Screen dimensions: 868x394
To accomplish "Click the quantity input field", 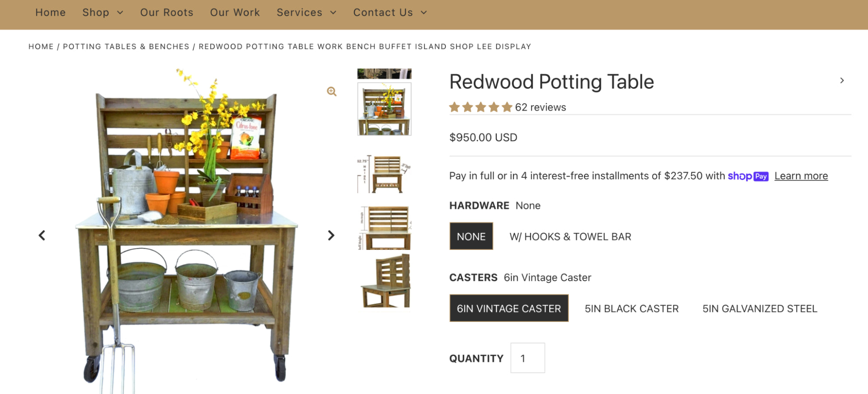I will (x=527, y=358).
